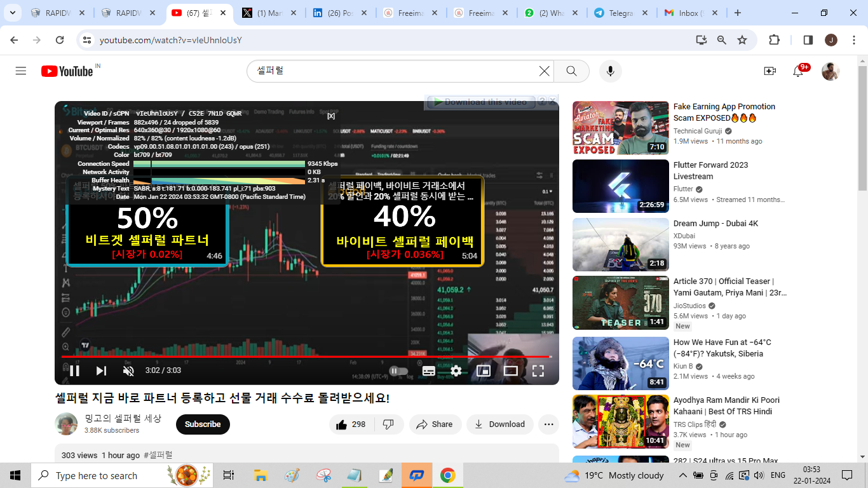
Task: Enter full screen mode
Action: 538,370
